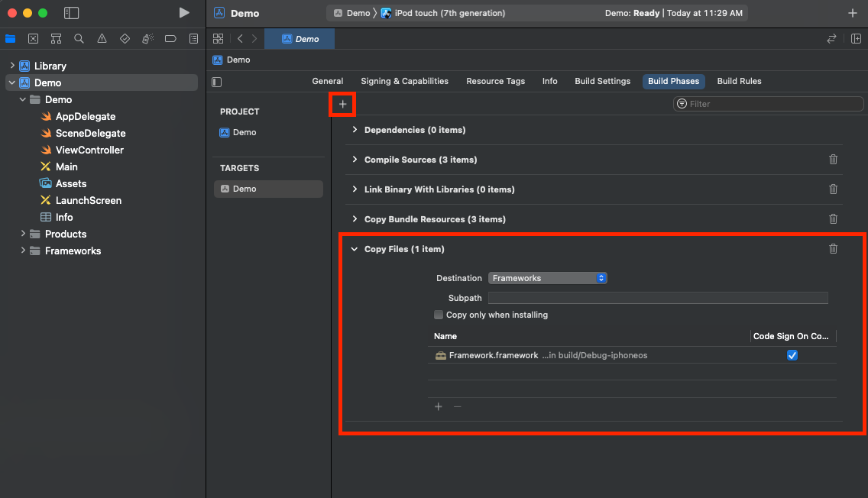
Task: Delete the Compile Sources phase trash icon
Action: pyautogui.click(x=833, y=160)
